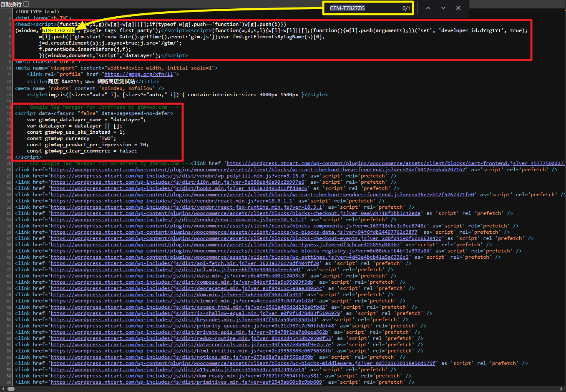566x392 pixels.
Task: Follow the blocks-components.js link
Action: [x=239, y=226]
